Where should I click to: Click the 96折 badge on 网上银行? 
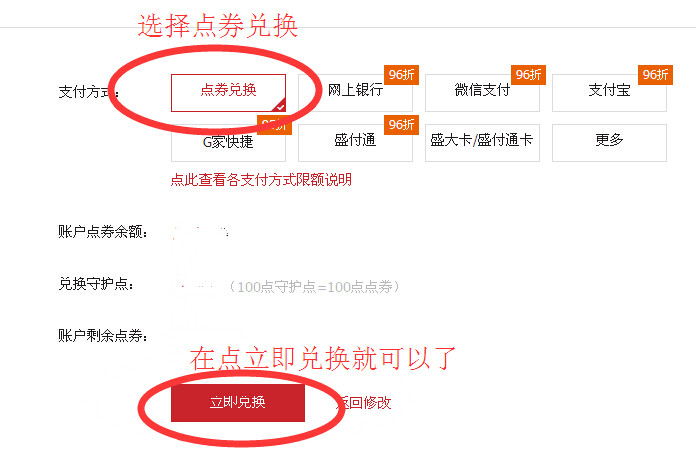(401, 75)
